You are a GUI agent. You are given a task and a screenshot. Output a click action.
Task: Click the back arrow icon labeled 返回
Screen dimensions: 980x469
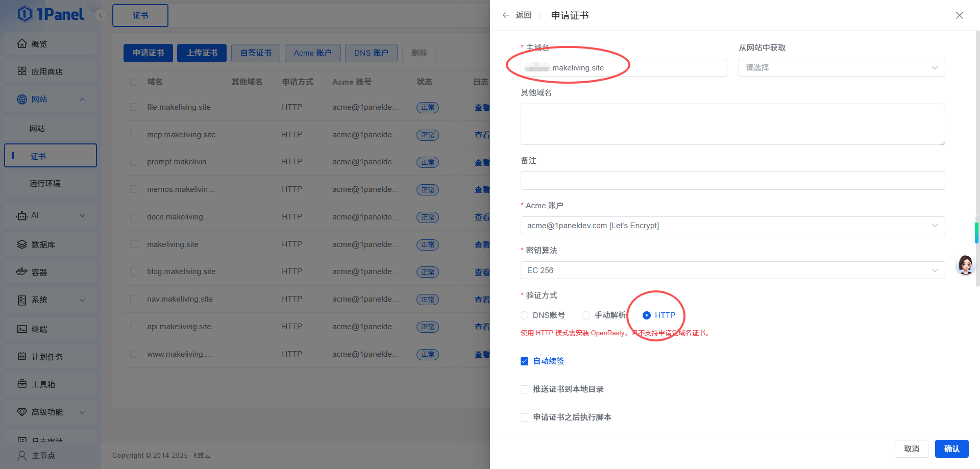506,15
